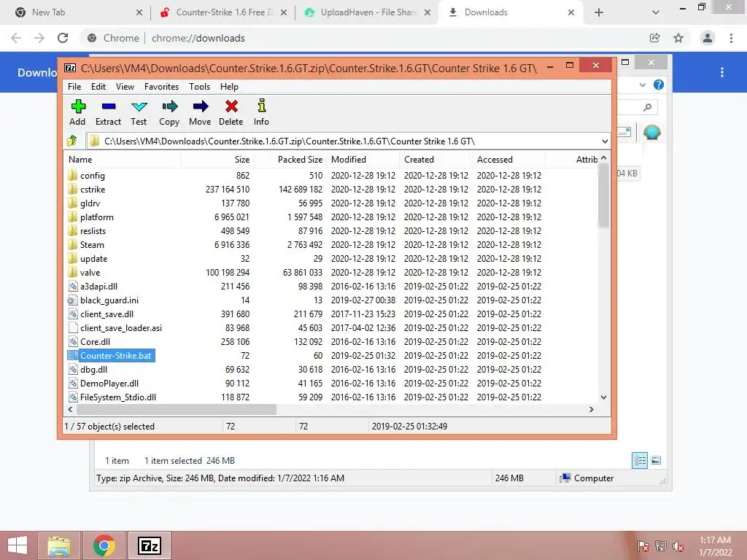Sort by Modified column header
This screenshot has height=560, width=747.
363,160
